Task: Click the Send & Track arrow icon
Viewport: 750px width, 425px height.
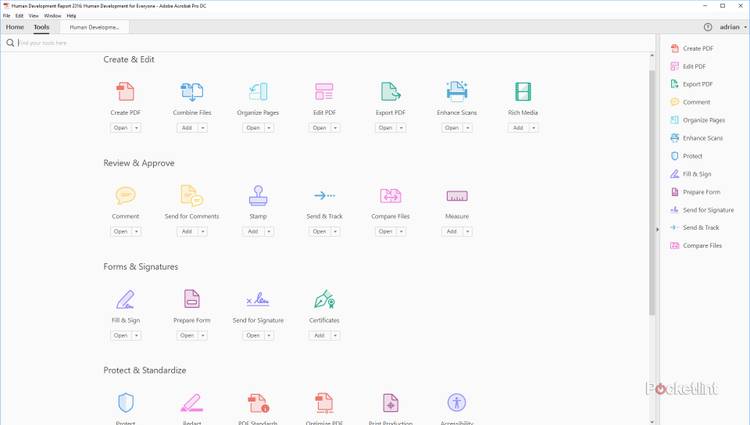Action: [324, 195]
